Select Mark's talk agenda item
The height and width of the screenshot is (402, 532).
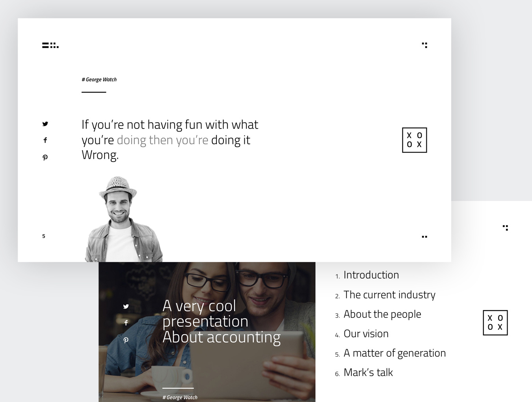368,372
